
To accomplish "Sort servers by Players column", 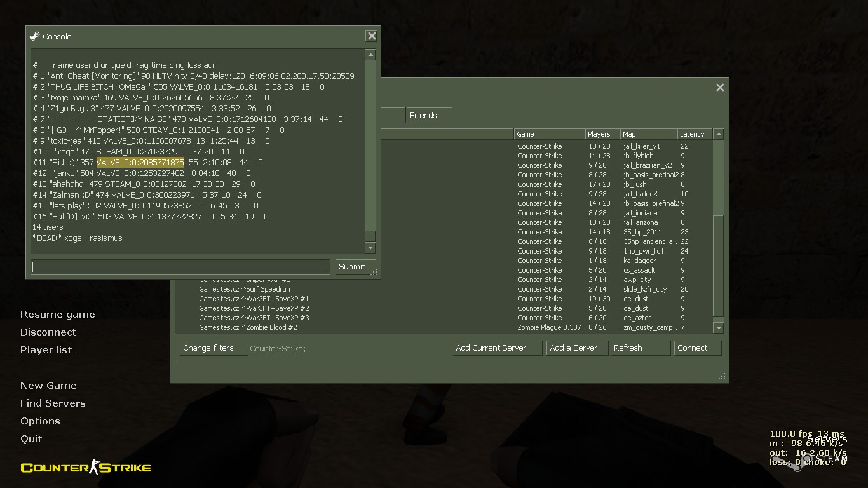I will pyautogui.click(x=602, y=134).
